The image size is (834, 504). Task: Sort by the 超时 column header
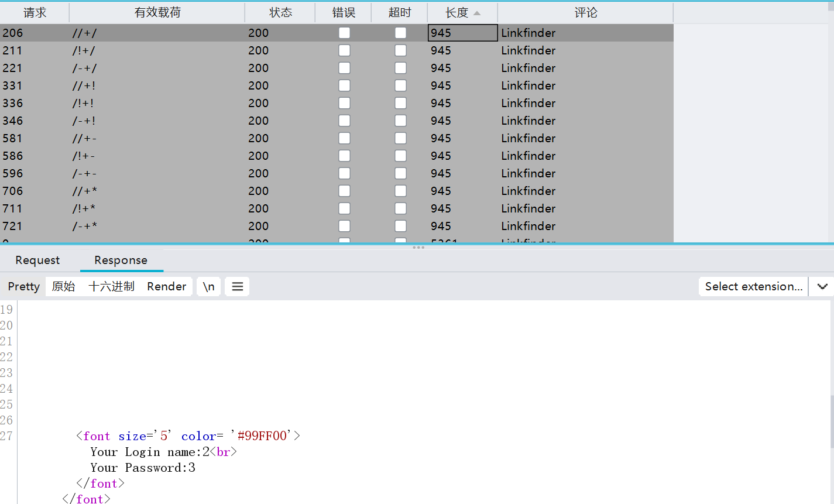tap(400, 12)
